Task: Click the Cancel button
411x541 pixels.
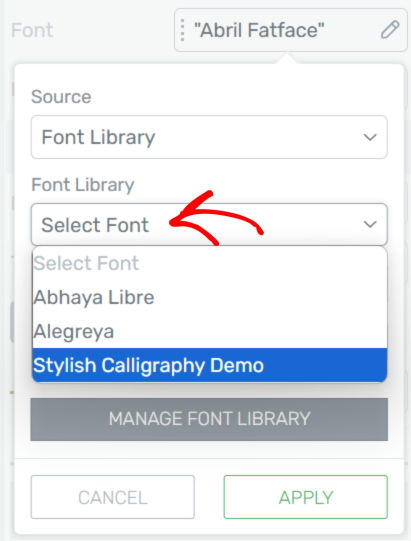Action: point(112,497)
